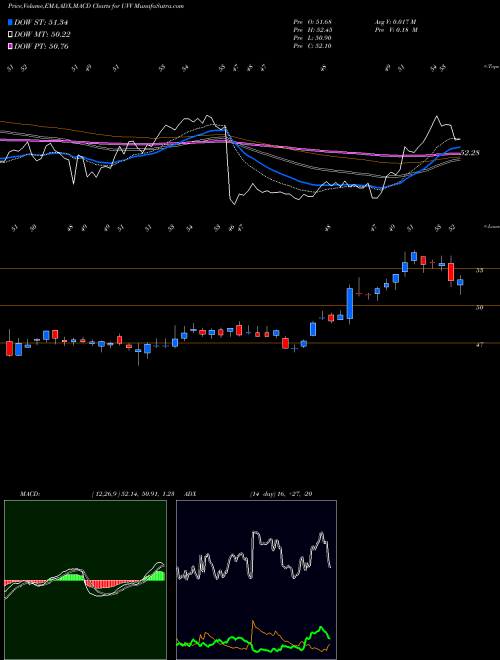
Task: Click the first red candlestick at far left
Action: click(9, 349)
